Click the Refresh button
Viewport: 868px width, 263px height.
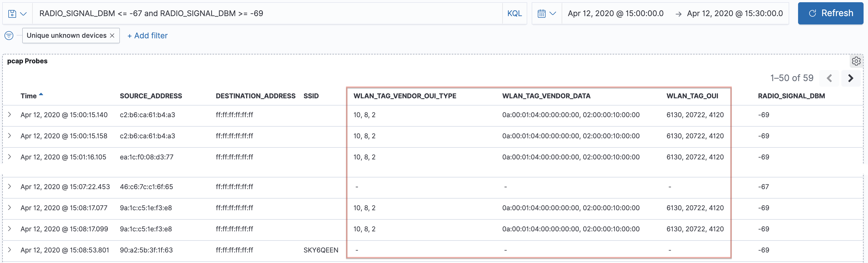point(830,13)
